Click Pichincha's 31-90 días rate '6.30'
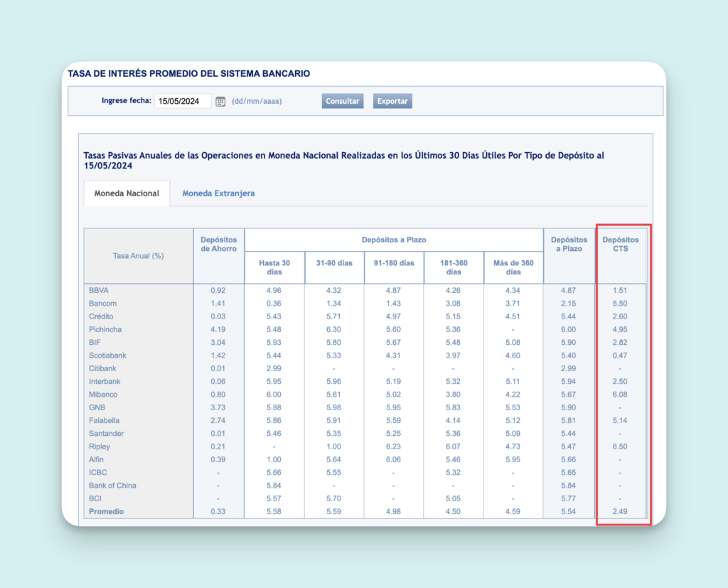The height and width of the screenshot is (588, 728). (x=334, y=329)
